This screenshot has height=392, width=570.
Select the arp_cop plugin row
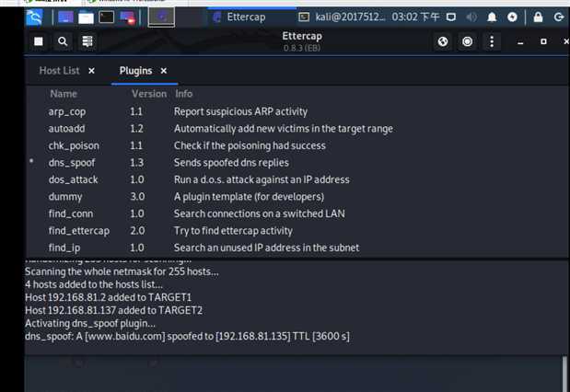coord(297,111)
